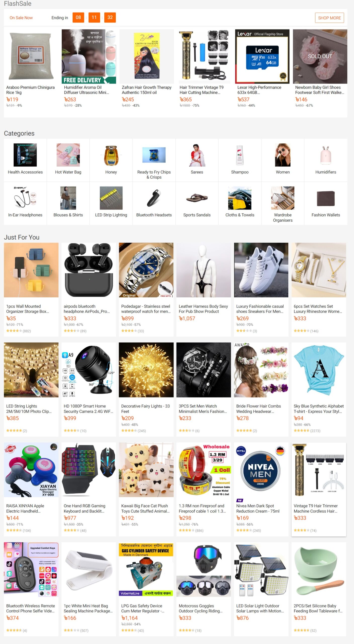Click the SHOP MORE button

coord(329,18)
